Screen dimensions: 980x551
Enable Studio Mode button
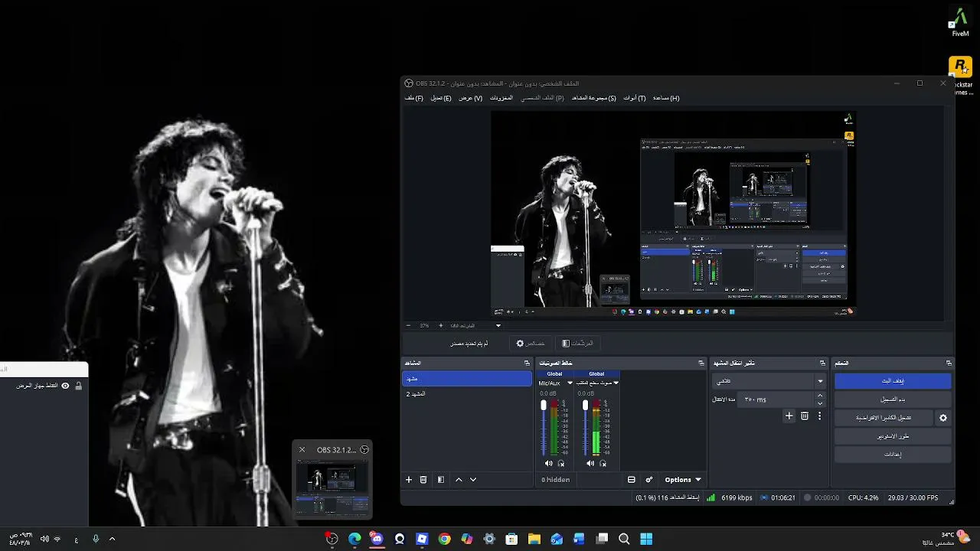(x=893, y=436)
